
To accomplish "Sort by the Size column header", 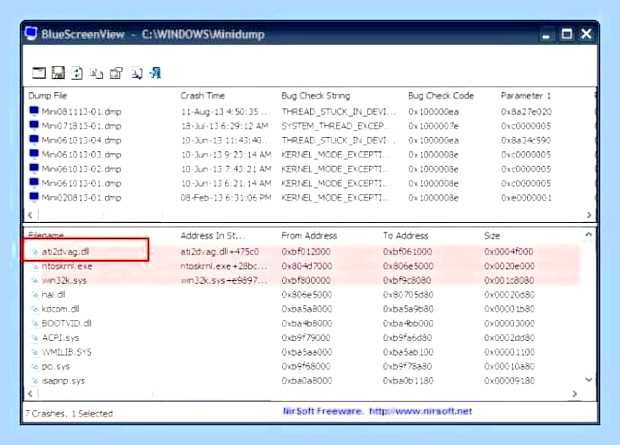I will pyautogui.click(x=492, y=236).
